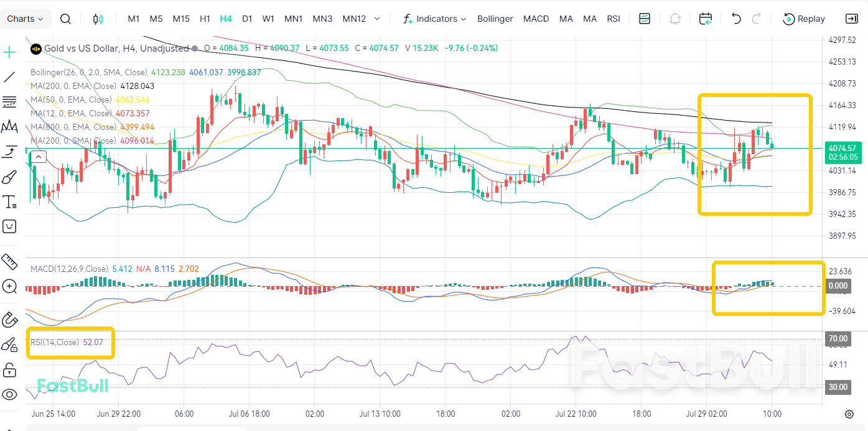
Task: Click the RSI 70.00 level label
Action: point(838,339)
